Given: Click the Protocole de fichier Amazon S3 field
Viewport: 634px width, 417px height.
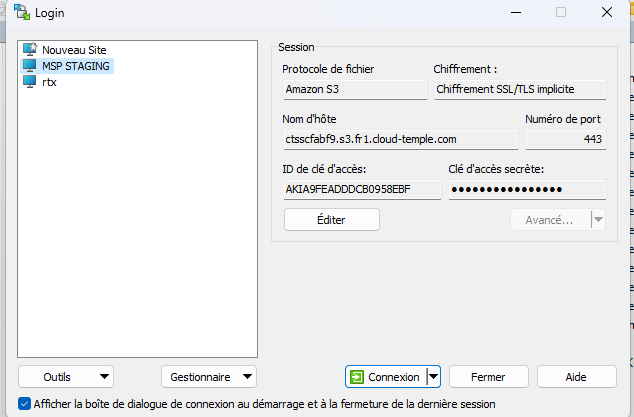Looking at the screenshot, I should click(x=353, y=90).
